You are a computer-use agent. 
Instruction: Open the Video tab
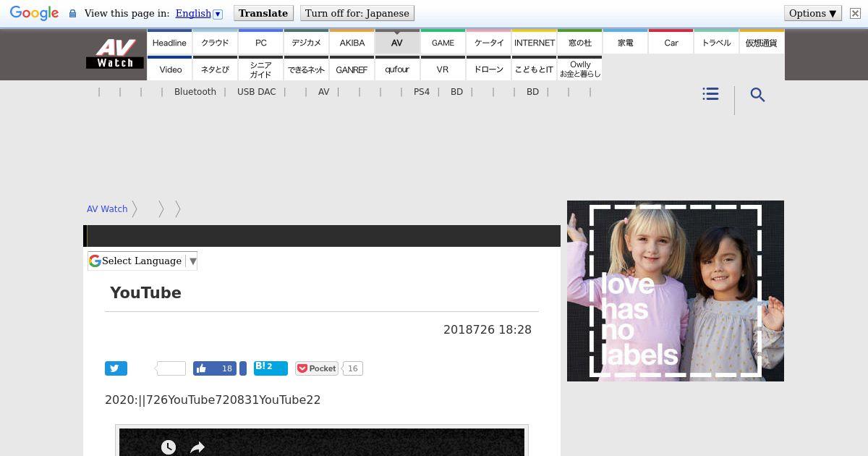[169, 69]
